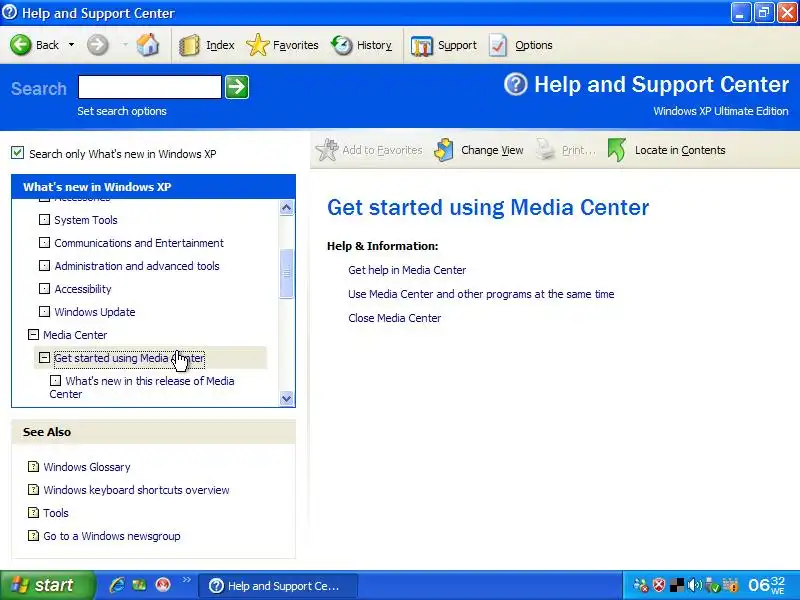800x600 pixels.
Task: Click Locate in Contents green arrow icon
Action: 617,150
